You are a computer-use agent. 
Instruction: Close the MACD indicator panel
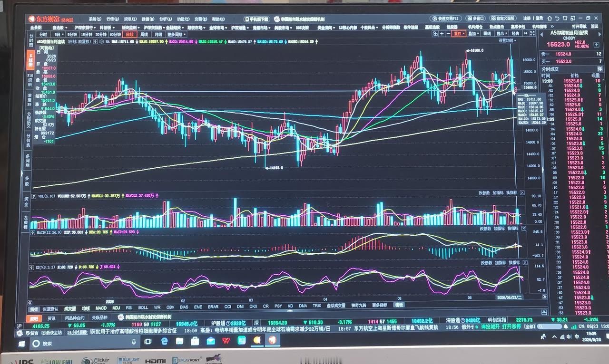coord(524,228)
